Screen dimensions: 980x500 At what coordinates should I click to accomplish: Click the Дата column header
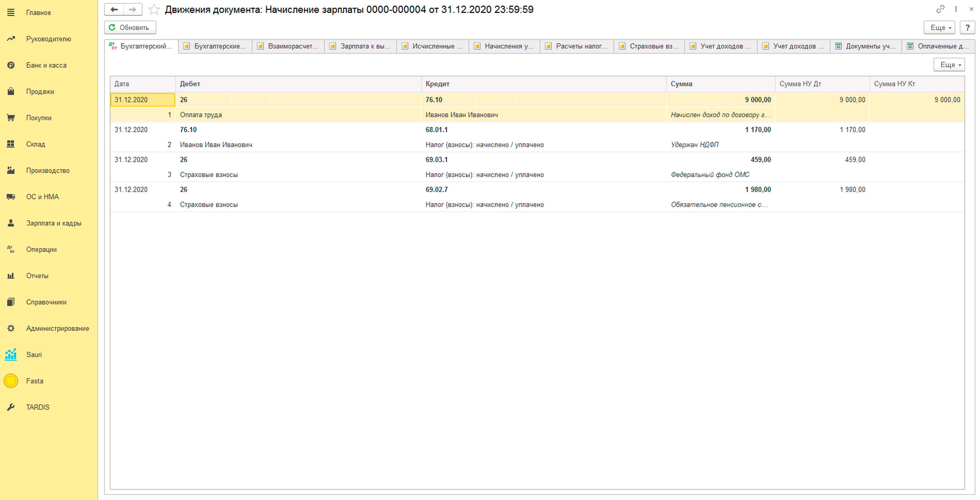pyautogui.click(x=143, y=84)
